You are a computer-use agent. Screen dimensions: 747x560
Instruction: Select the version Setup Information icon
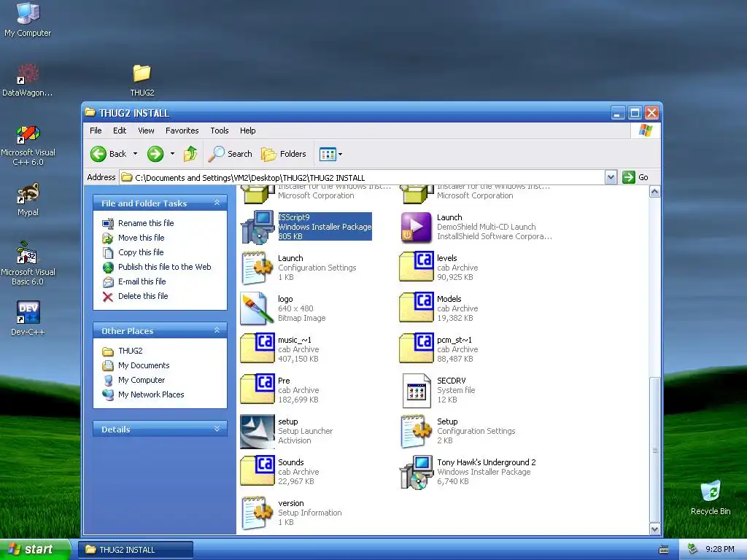pos(258,513)
